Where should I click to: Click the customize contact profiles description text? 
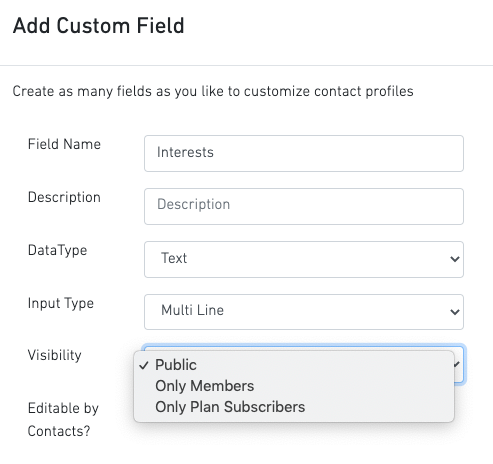point(329,91)
